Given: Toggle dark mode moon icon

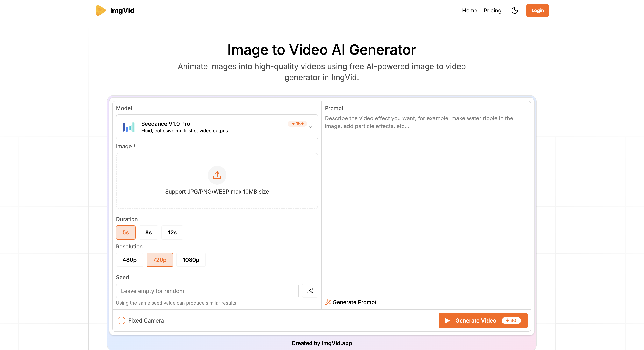Looking at the screenshot, I should [514, 11].
